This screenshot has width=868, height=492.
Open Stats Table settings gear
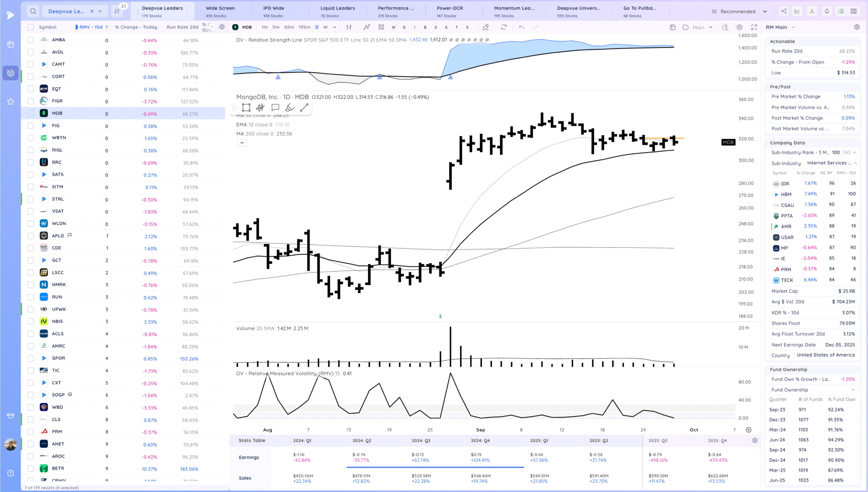(755, 440)
